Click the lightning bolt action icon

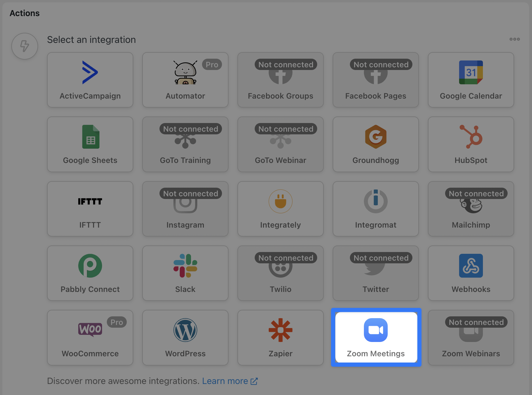pyautogui.click(x=25, y=46)
